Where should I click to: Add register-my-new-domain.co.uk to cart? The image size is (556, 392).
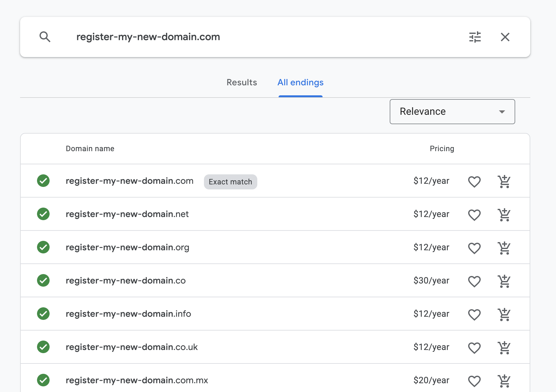(x=504, y=347)
